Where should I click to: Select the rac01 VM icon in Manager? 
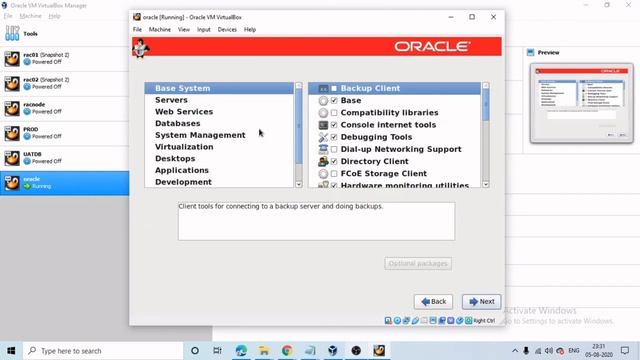pos(12,58)
